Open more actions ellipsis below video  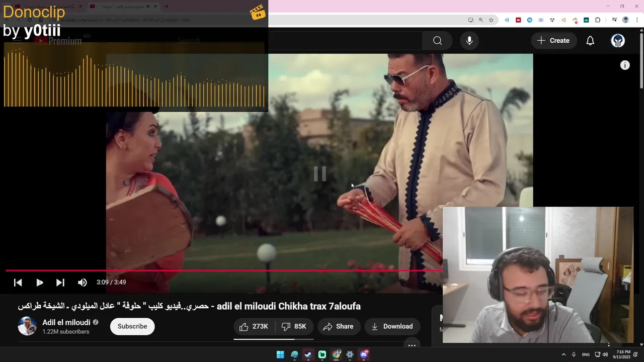click(412, 345)
